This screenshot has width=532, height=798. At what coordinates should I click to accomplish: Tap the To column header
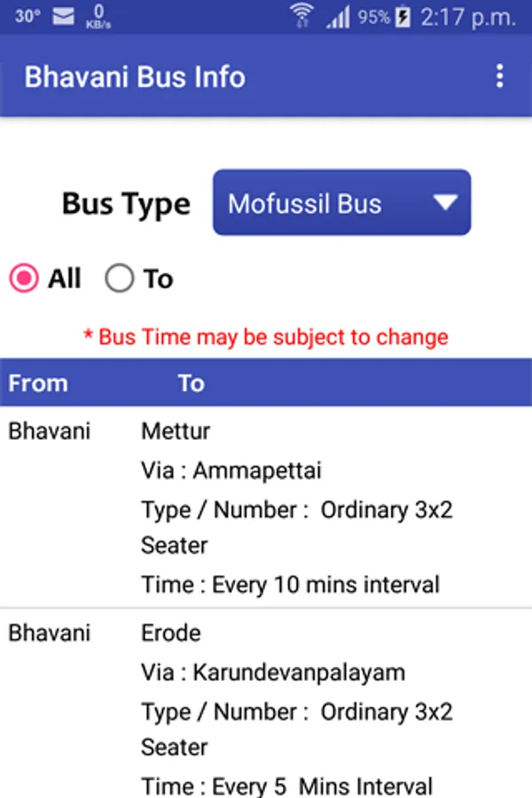click(191, 383)
